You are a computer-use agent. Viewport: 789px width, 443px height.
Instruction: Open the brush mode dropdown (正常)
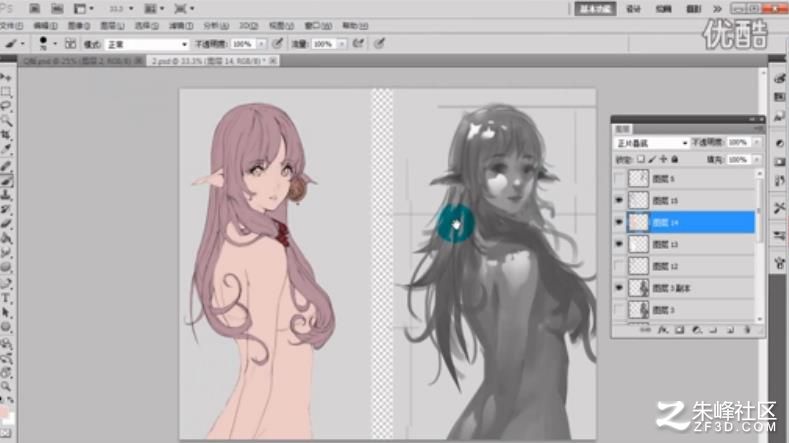click(x=146, y=44)
